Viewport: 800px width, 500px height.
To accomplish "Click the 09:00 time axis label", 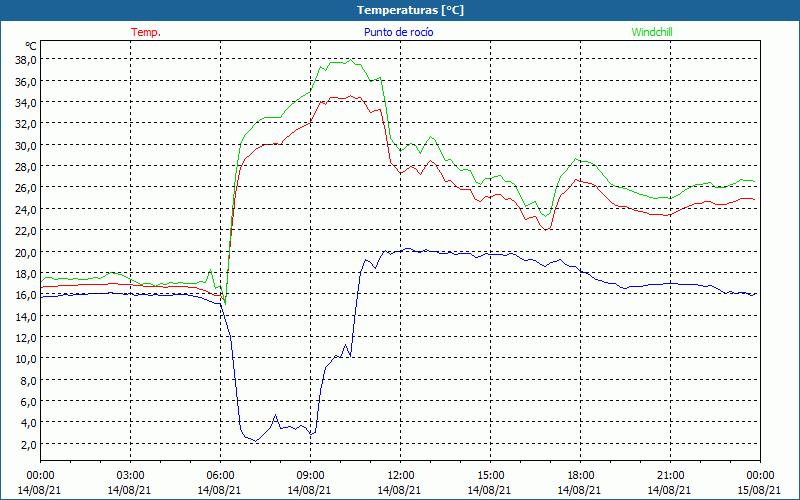I will point(310,476).
